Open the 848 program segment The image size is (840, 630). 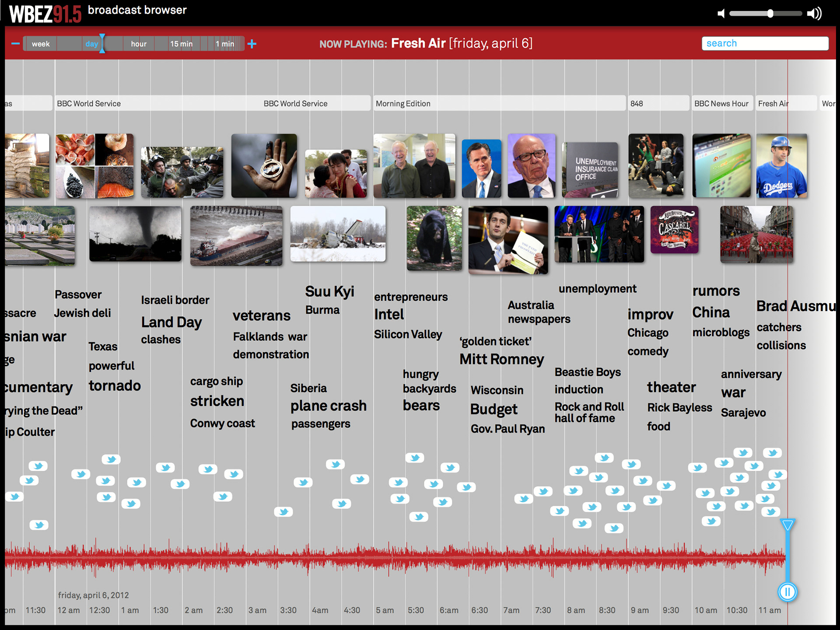coord(659,103)
